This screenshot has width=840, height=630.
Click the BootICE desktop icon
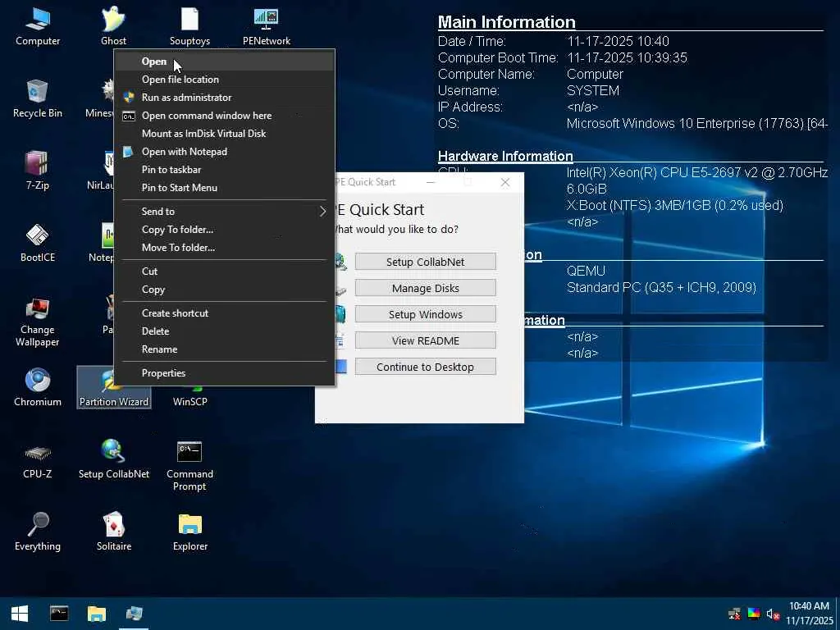click(37, 237)
